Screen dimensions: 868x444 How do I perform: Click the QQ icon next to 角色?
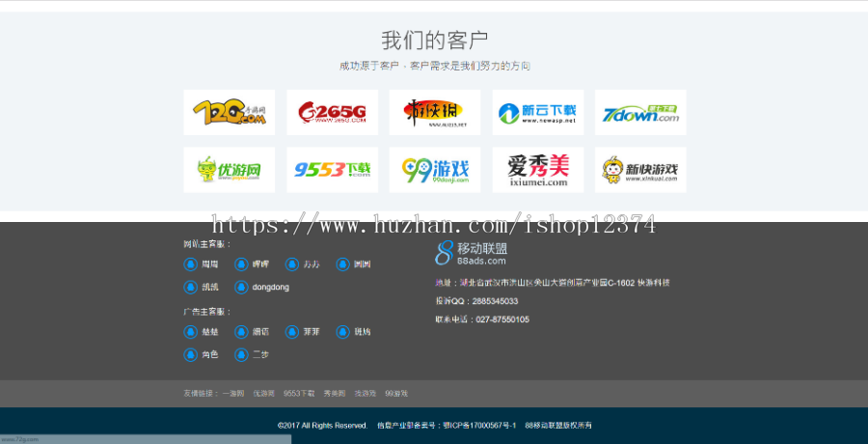(190, 354)
